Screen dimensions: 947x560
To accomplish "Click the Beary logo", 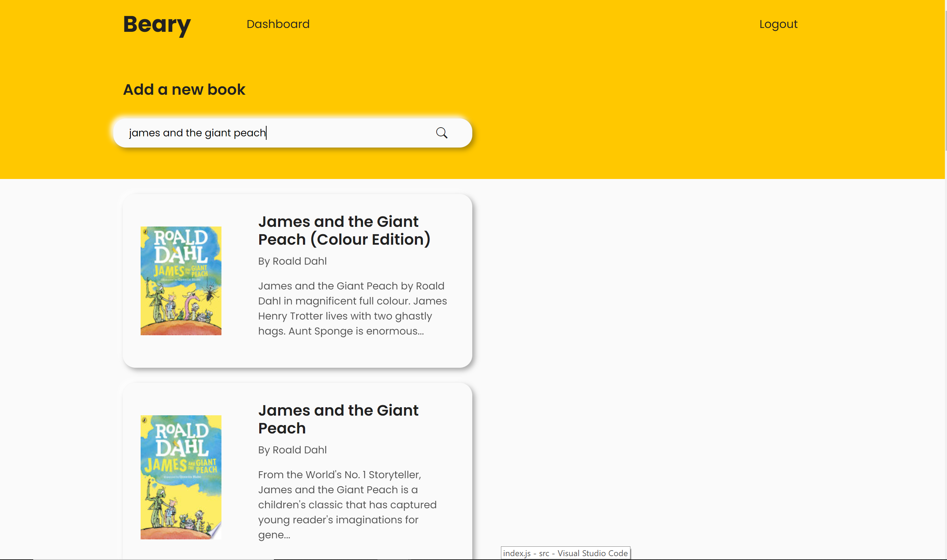I will (157, 24).
